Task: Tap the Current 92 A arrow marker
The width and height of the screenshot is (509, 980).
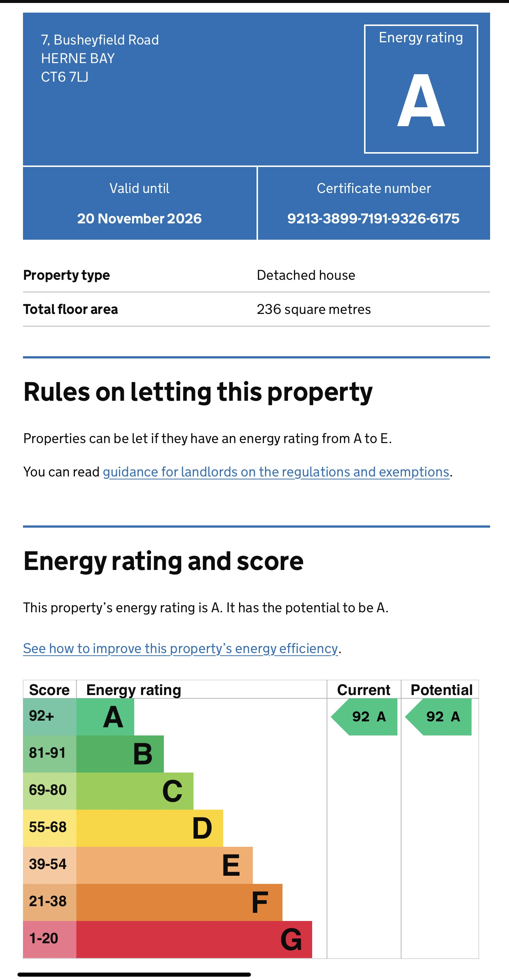Action: (365, 717)
